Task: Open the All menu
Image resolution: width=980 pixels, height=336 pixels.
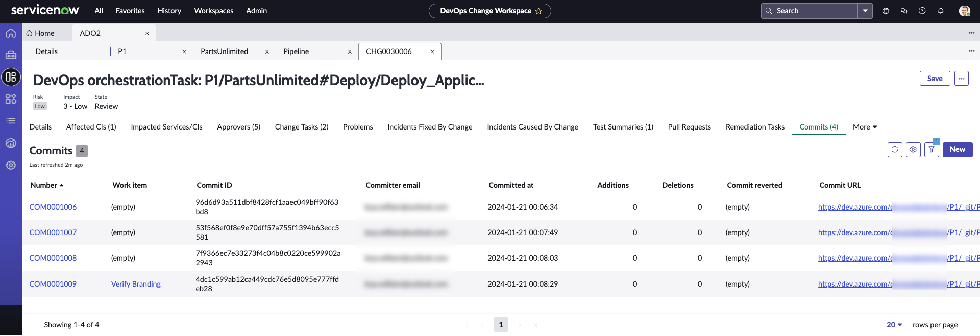Action: point(99,11)
